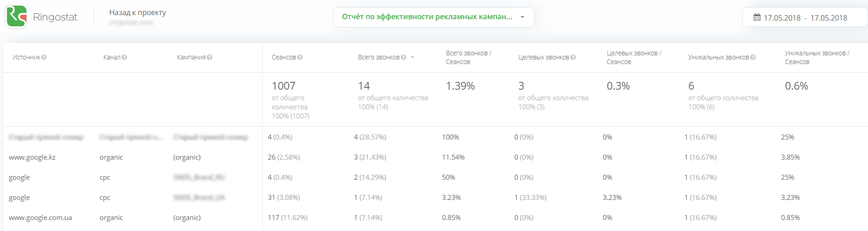Open the report type dropdown

pos(433,17)
